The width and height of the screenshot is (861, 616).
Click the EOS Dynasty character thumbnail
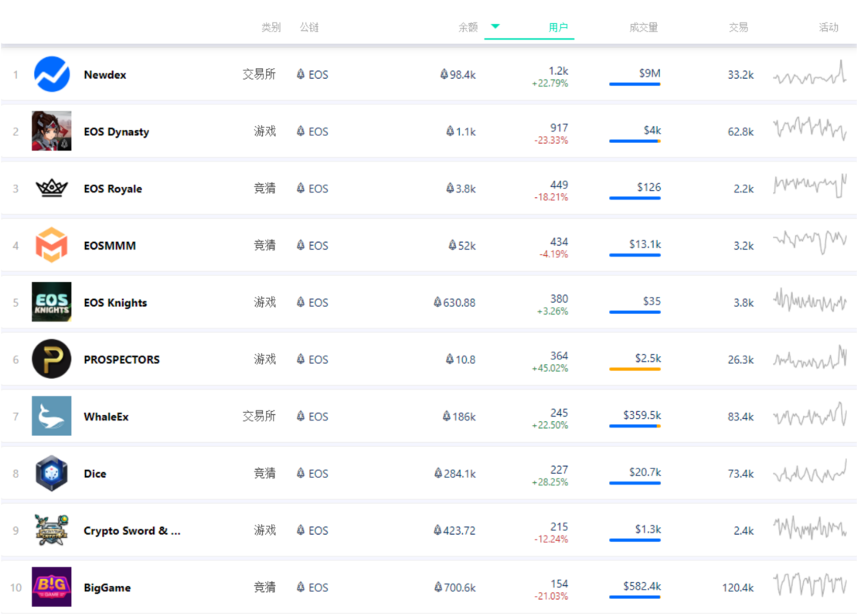(52, 131)
